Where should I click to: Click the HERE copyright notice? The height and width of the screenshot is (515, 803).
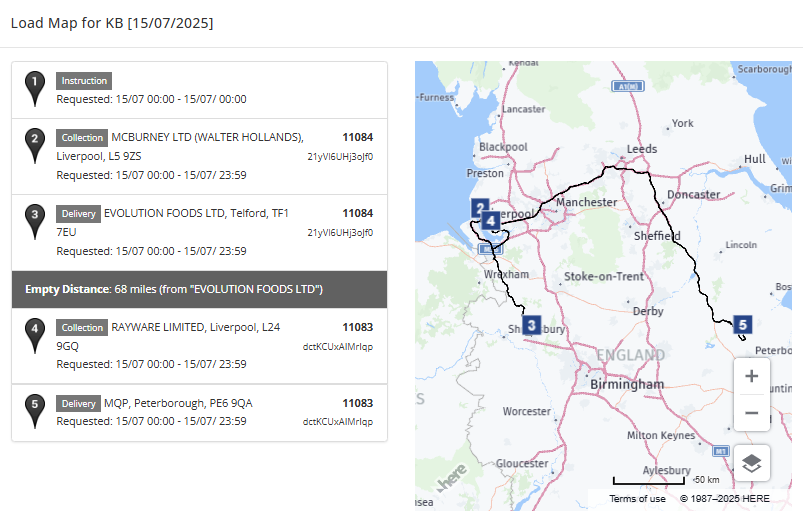tap(725, 499)
